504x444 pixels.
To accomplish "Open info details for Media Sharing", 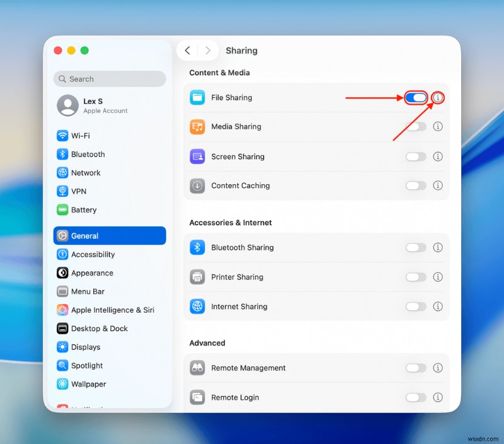I will [438, 126].
